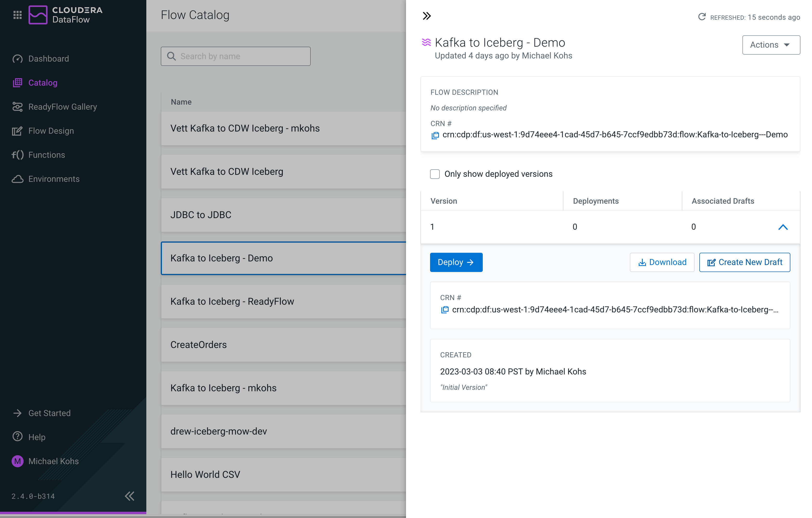Open the Actions dropdown
Screen dimensions: 812x518
(771, 44)
